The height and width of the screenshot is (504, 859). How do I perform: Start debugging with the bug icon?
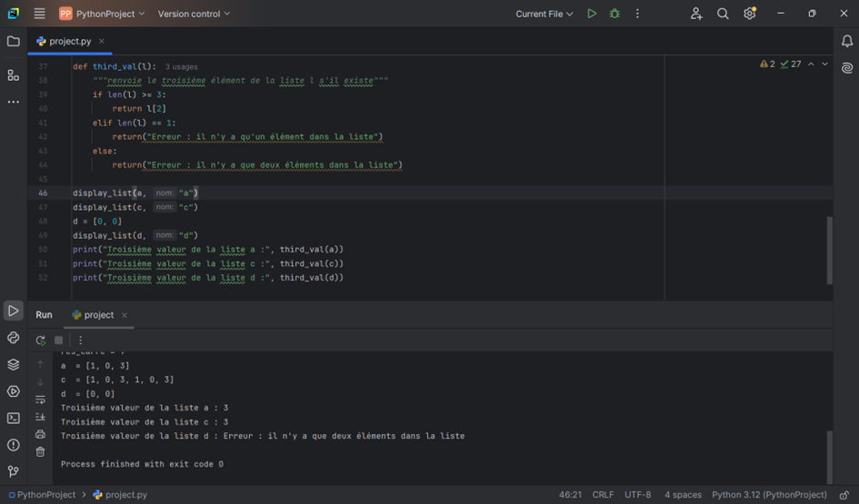tap(614, 14)
